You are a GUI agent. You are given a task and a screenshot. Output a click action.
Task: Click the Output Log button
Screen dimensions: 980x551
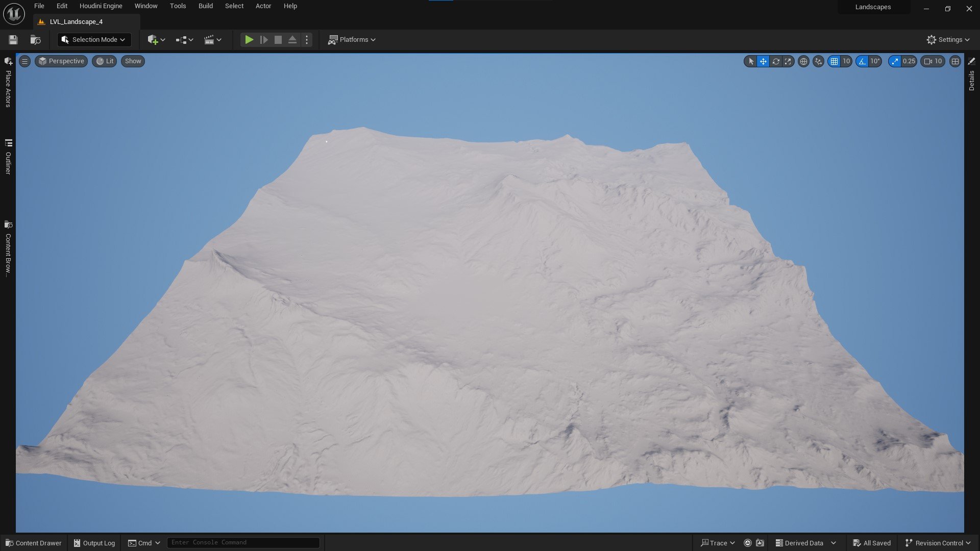pos(94,543)
